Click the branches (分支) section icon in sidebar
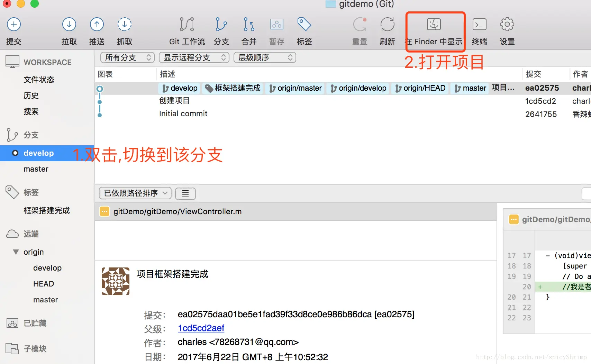Viewport: 591px width, 364px height. coord(12,135)
